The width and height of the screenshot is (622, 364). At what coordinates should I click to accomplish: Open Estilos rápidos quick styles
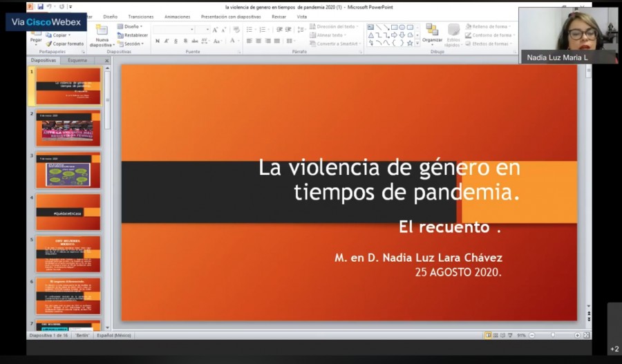point(453,36)
